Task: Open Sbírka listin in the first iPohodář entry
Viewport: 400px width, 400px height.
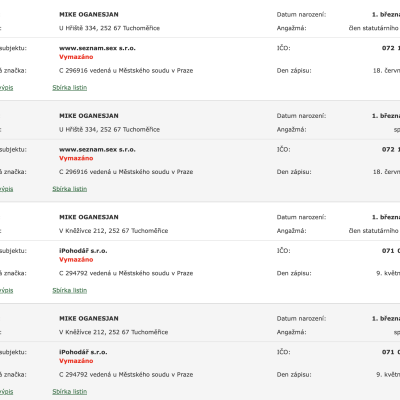Action: point(70,290)
